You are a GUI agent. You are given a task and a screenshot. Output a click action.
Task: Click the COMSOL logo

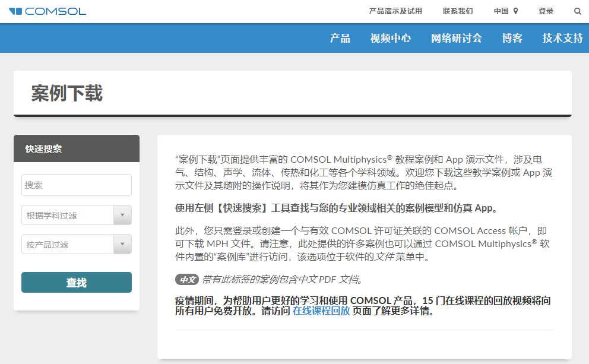[x=47, y=11]
